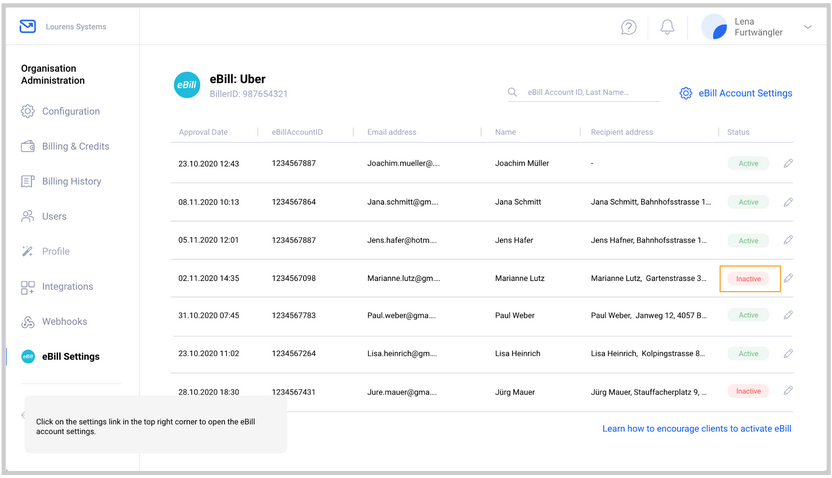Click the Integrations squares icon
Image resolution: width=832 pixels, height=478 pixels.
coord(28,287)
